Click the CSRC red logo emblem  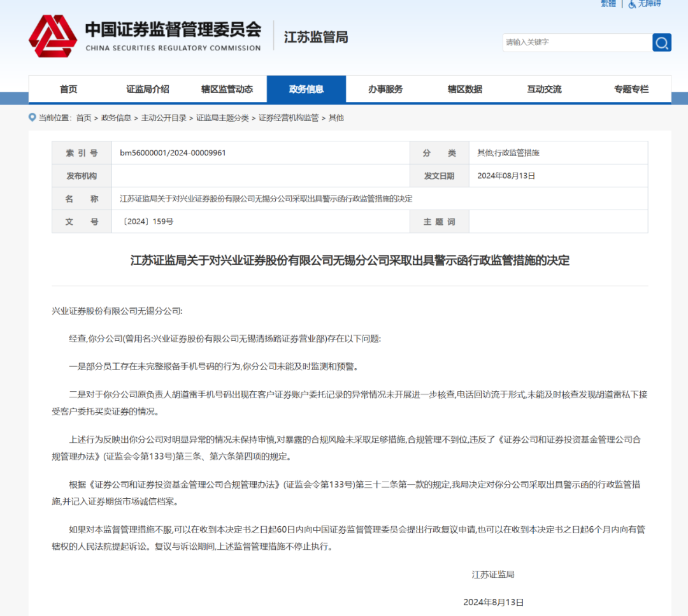point(52,36)
